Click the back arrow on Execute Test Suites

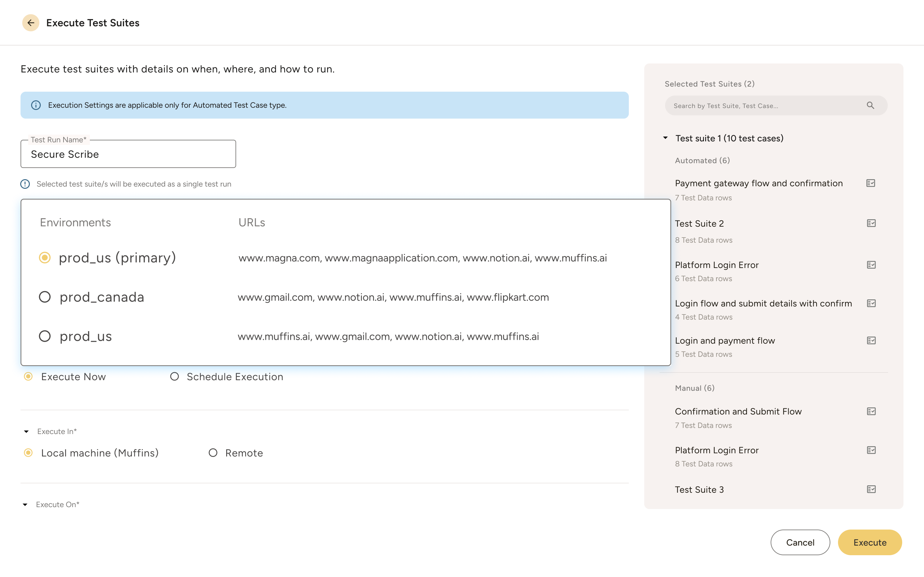pyautogui.click(x=31, y=22)
